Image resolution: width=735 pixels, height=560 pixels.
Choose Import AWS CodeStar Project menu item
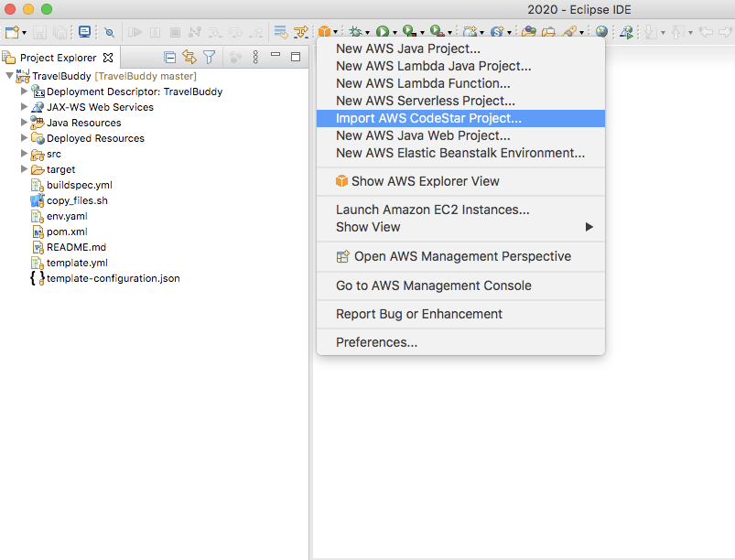tap(460, 118)
